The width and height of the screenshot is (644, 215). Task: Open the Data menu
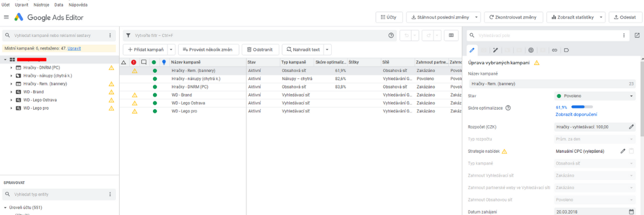tap(59, 4)
